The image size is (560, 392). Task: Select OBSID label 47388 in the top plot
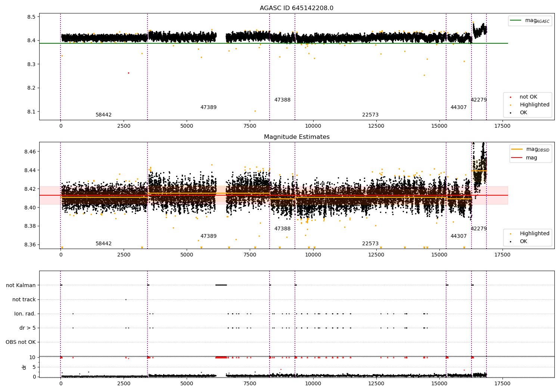click(x=282, y=100)
